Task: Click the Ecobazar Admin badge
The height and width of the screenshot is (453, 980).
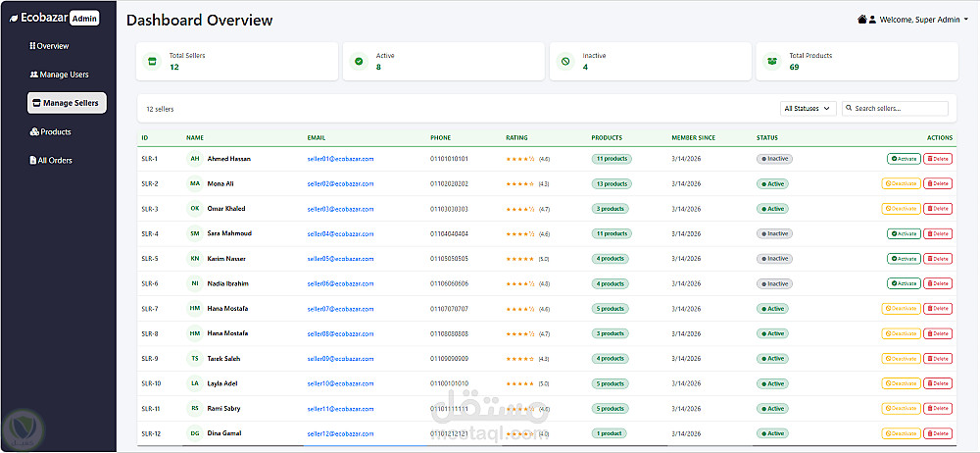Action: (x=84, y=19)
